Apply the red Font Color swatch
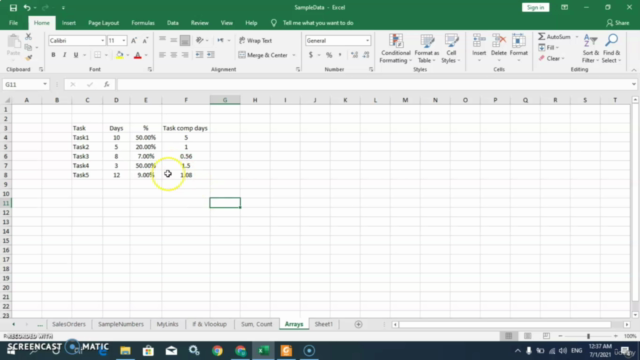Image resolution: width=640 pixels, height=360 pixels. tap(138, 55)
